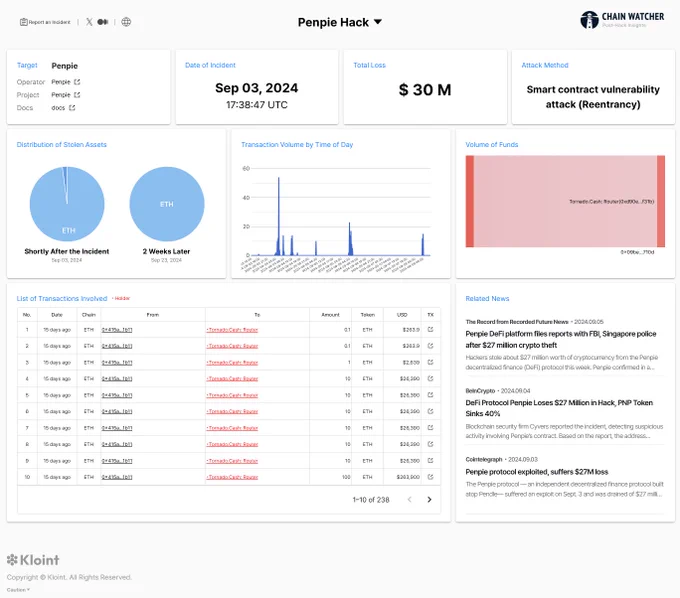Click 'Transaction Volume by Time of Day' heading
This screenshot has height=598, width=680.
coord(297,144)
